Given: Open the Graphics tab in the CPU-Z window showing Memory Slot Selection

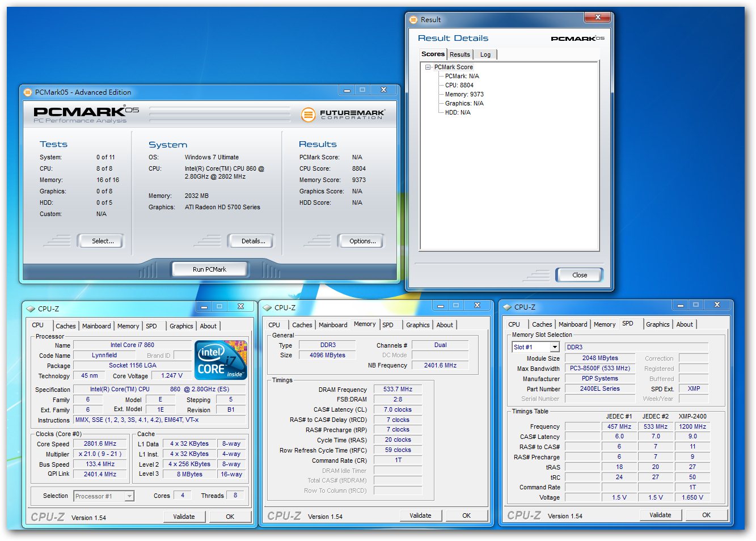Looking at the screenshot, I should [657, 324].
